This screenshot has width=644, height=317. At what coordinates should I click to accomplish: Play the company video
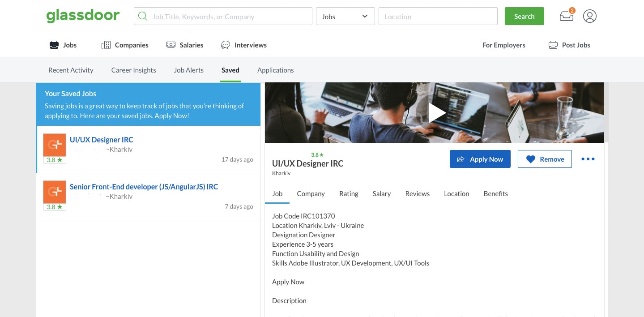click(437, 112)
